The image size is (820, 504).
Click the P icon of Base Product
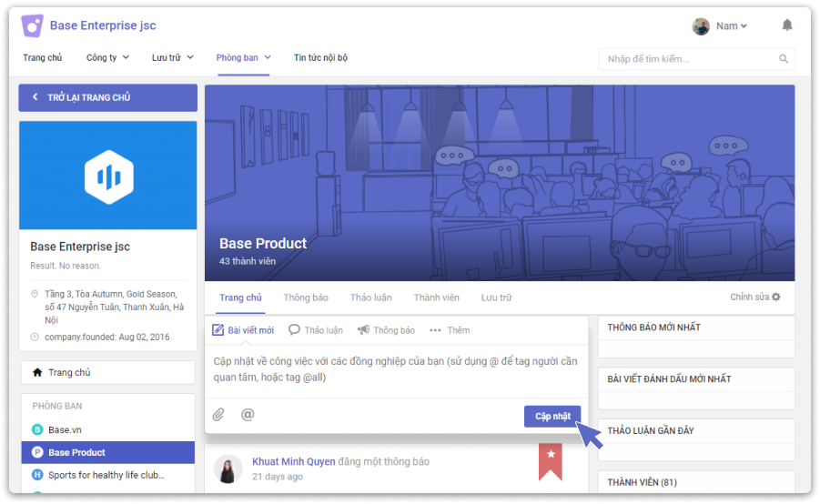point(37,452)
